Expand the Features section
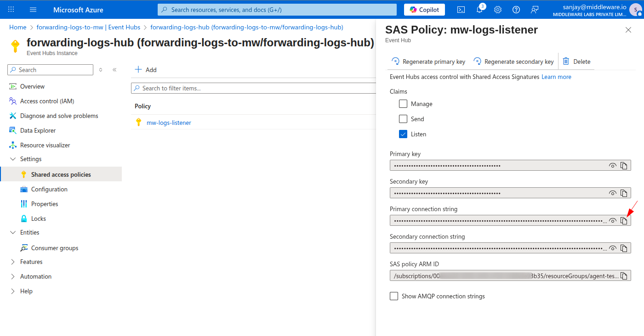Screen dimensions: 644x336 [13, 262]
